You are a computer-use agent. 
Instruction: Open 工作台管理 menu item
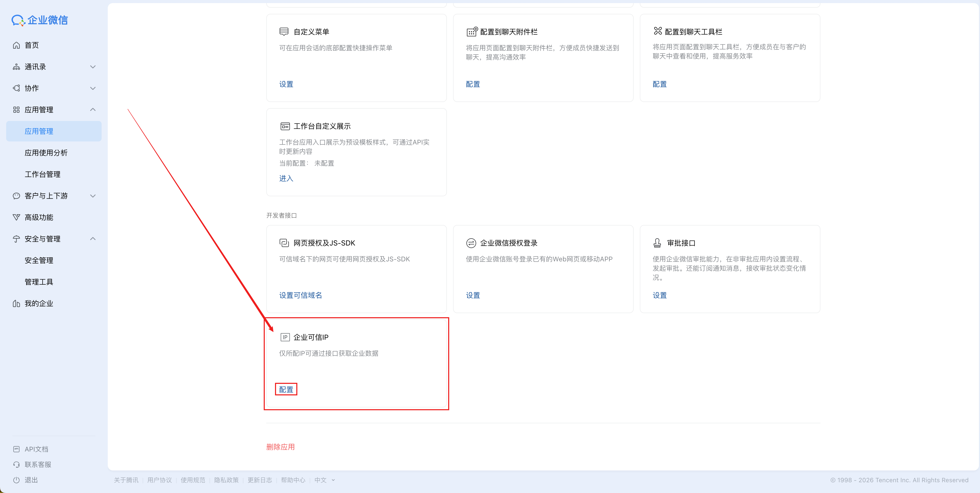click(x=43, y=174)
